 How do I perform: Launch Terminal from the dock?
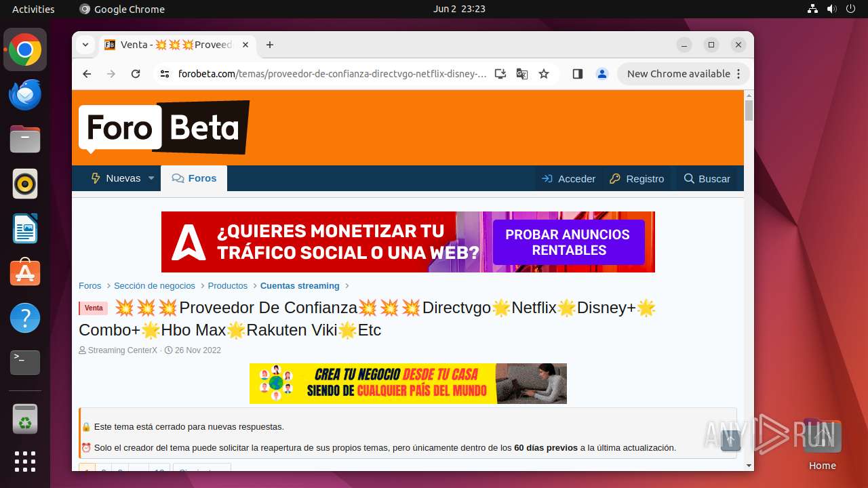(x=25, y=363)
